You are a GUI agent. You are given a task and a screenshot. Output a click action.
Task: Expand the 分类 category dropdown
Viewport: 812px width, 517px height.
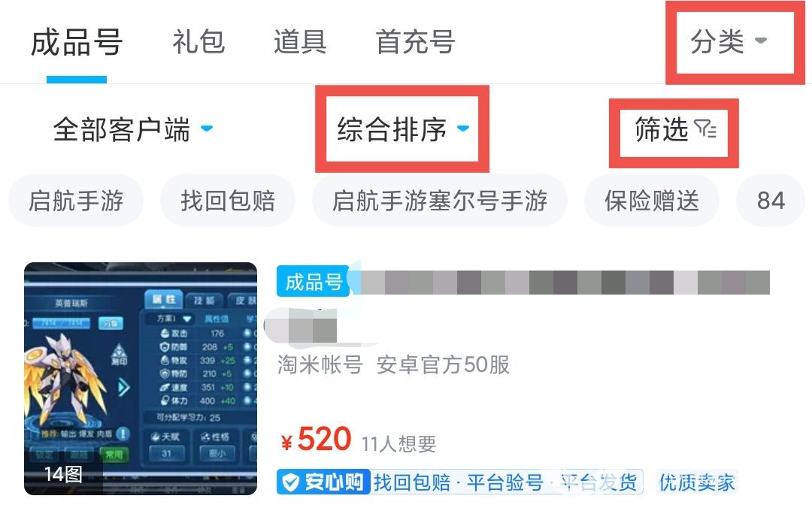(729, 41)
